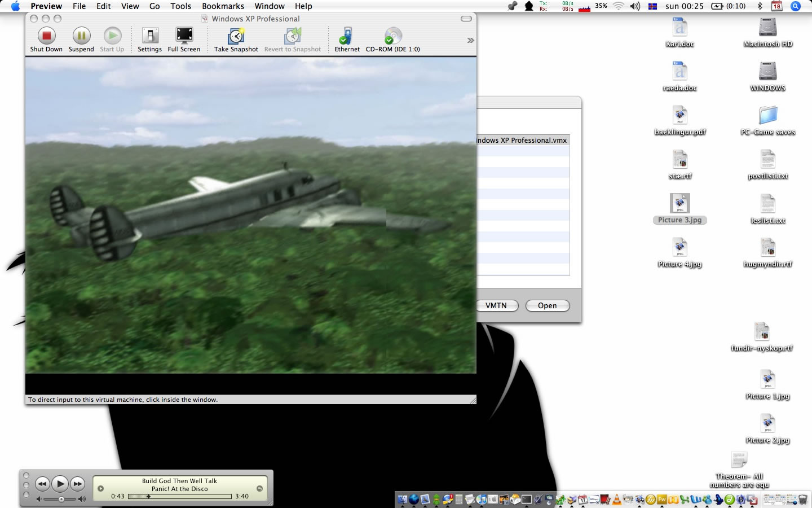Click the Open button in background window

click(548, 305)
